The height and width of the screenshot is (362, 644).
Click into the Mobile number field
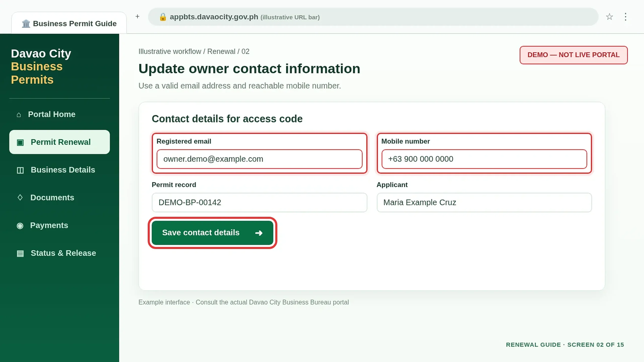click(x=484, y=159)
